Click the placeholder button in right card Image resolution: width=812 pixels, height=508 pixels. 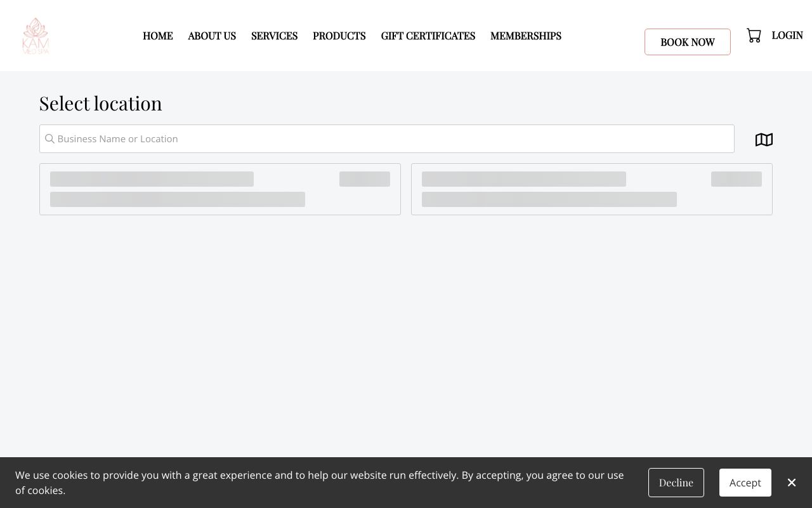[x=736, y=179]
